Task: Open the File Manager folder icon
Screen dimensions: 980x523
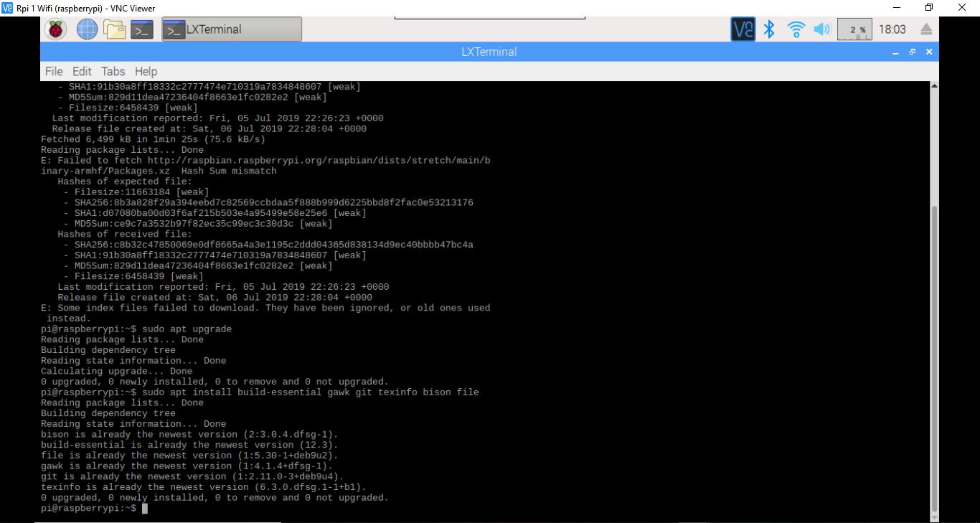Action: (114, 29)
